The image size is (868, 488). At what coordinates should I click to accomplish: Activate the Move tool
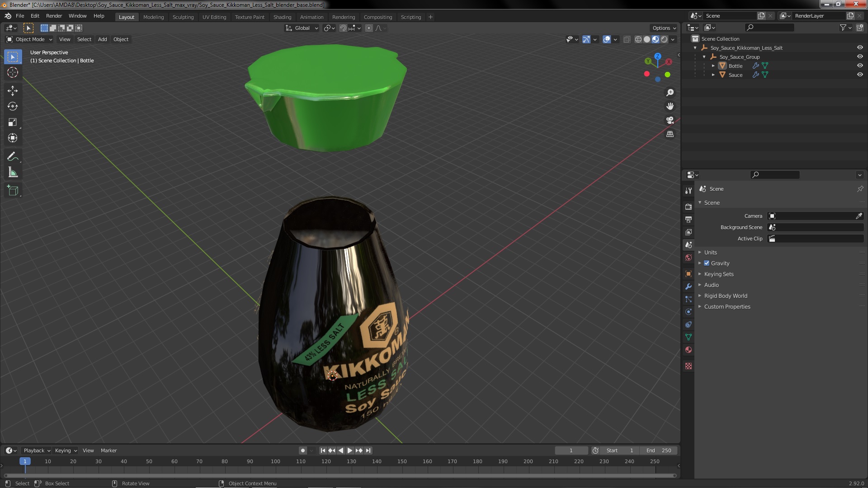[13, 90]
